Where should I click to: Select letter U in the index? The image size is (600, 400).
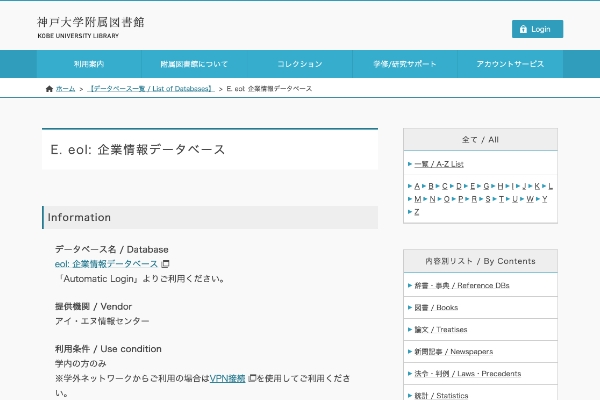(x=515, y=199)
